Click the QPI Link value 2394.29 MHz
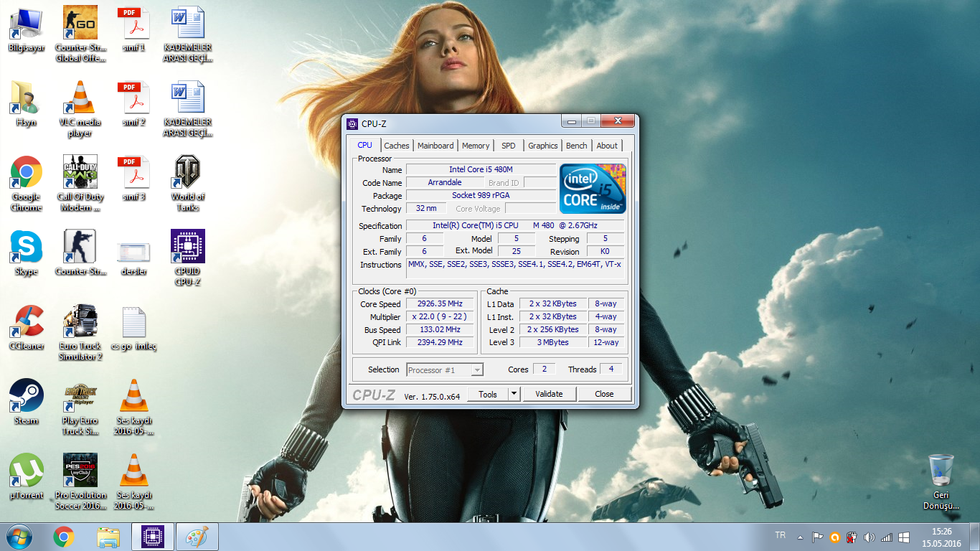 (440, 342)
